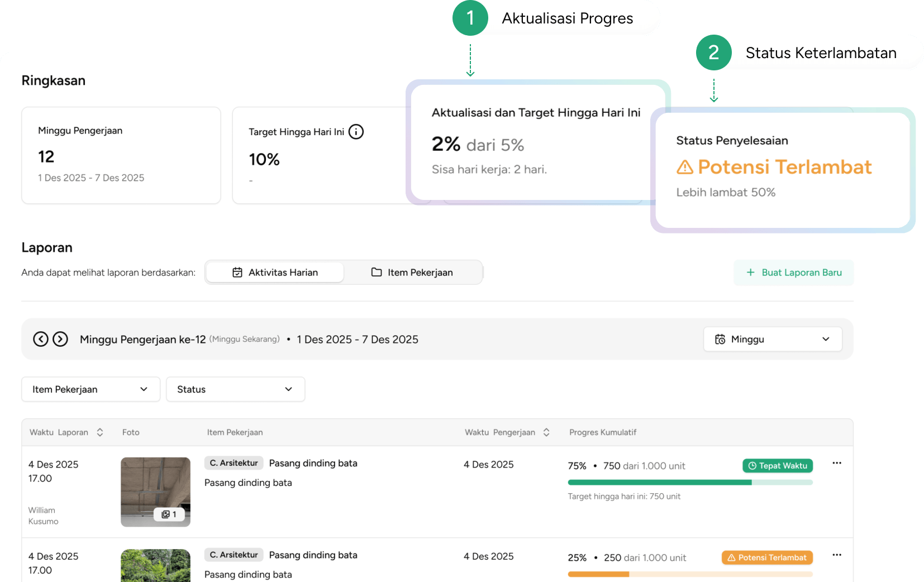Click the C. Arsitektur tag in second row
Image resolution: width=924 pixels, height=582 pixels.
234,555
